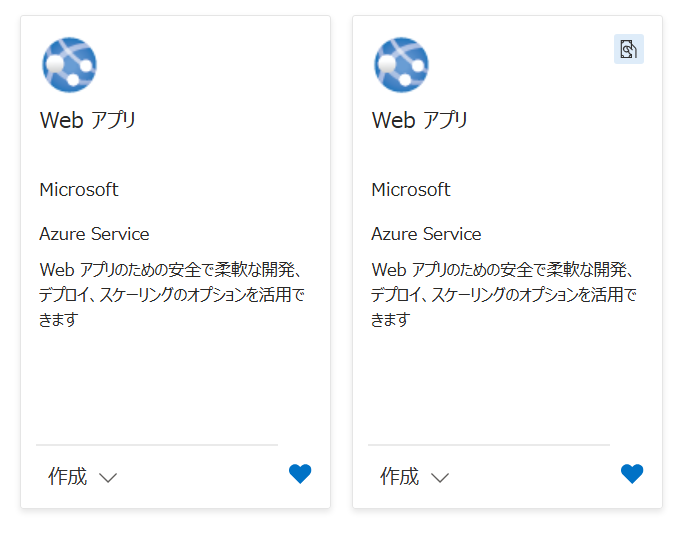Click the badge icon in second card's corner

[628, 49]
